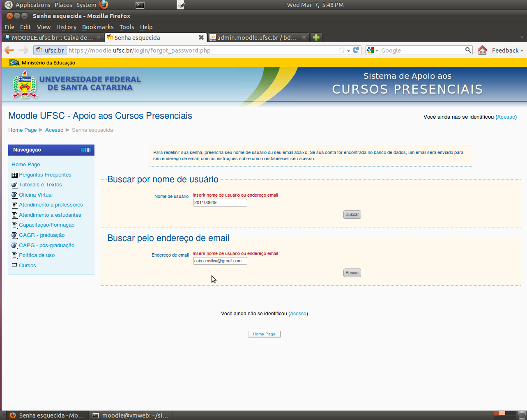The width and height of the screenshot is (527, 420).
Task: Close the admin.moodle.ufsc.br tab
Action: [x=304, y=37]
